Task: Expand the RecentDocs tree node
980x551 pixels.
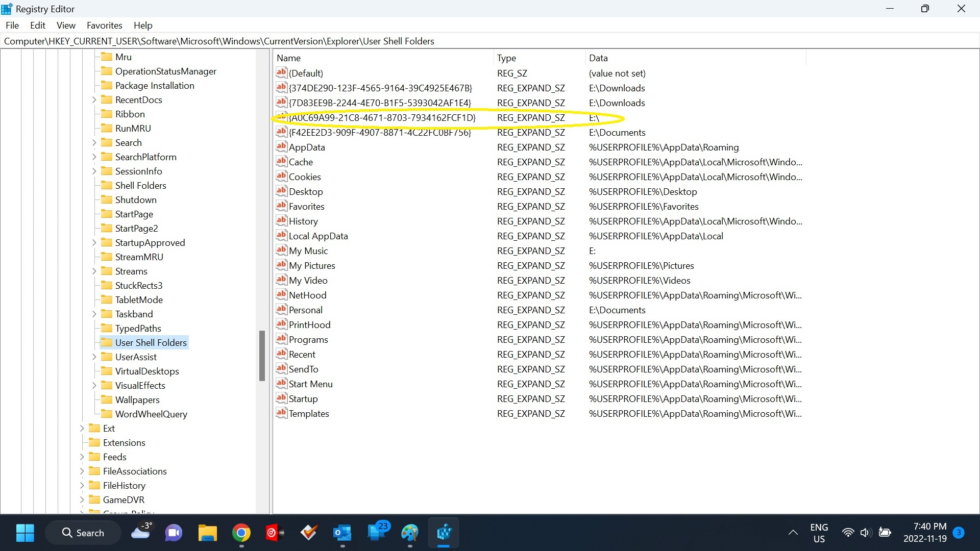Action: coord(94,100)
